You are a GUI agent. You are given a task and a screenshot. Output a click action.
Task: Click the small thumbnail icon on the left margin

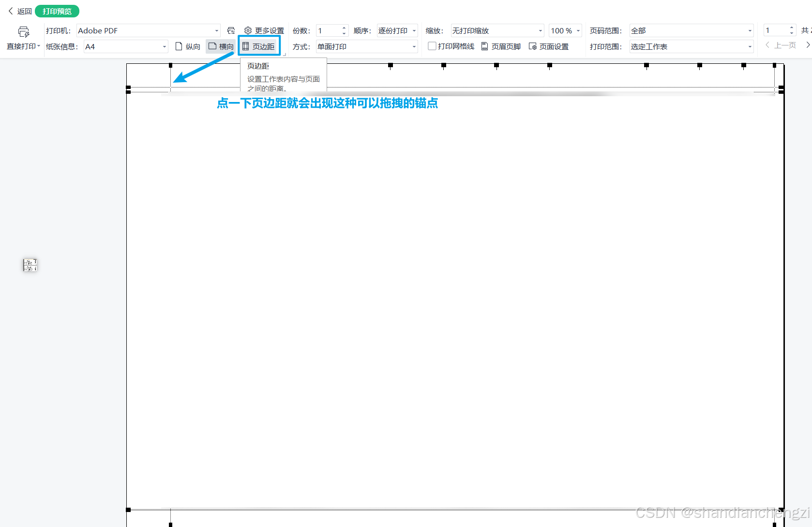tap(30, 265)
